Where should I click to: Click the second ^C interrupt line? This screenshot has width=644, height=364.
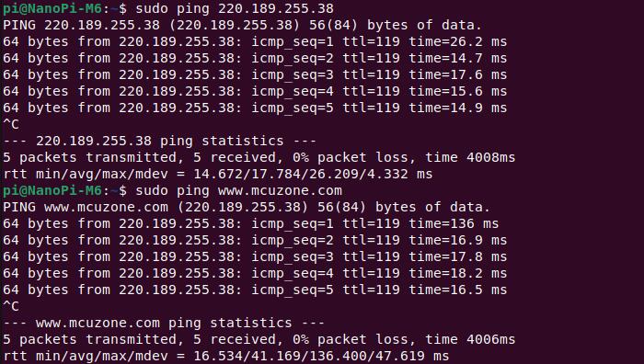11,306
